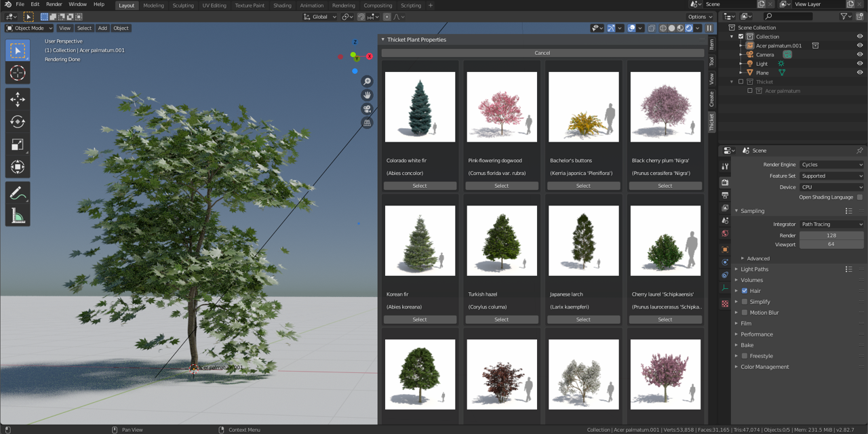The width and height of the screenshot is (868, 434).
Task: Select the Japanese larch plant
Action: point(583,319)
